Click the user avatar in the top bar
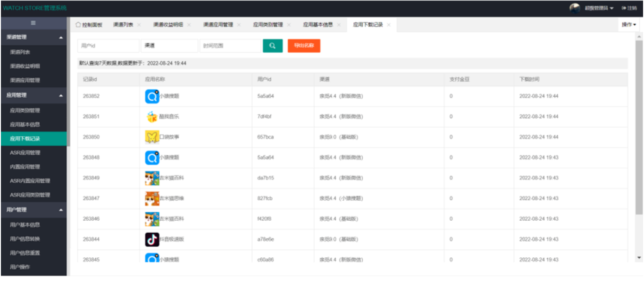Screen dimensions: 644x281 click(x=574, y=8)
